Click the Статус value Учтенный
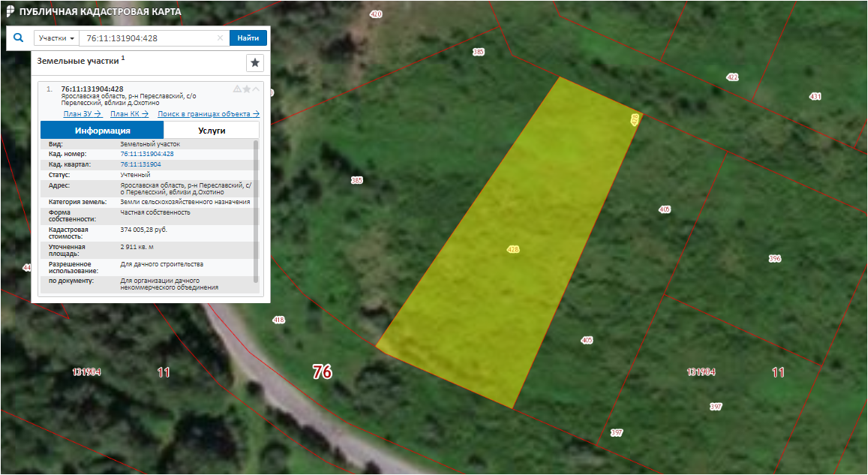 [x=135, y=175]
